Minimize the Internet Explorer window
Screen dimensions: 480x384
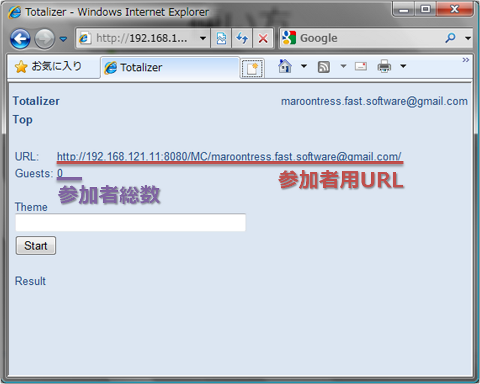[x=404, y=9]
